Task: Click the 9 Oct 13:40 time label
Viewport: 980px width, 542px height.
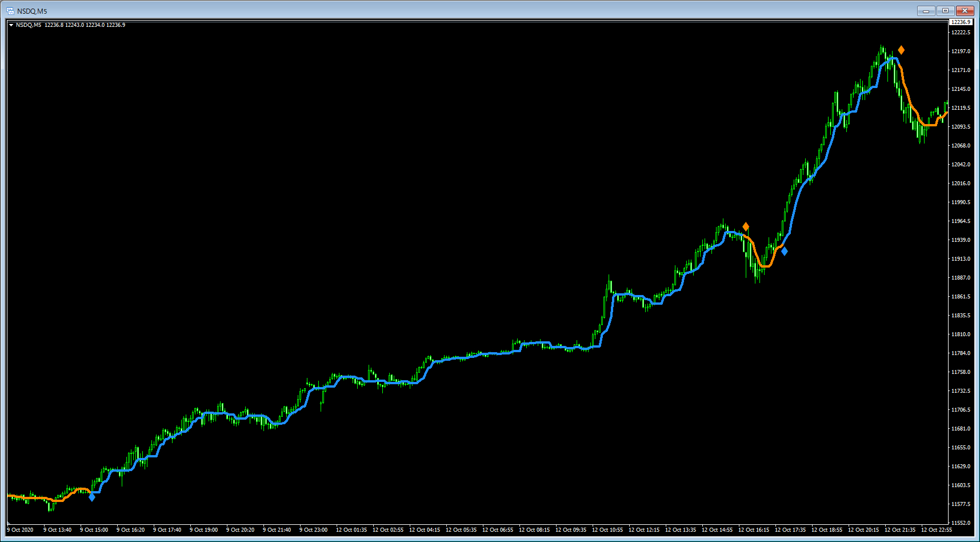Action: point(58,530)
